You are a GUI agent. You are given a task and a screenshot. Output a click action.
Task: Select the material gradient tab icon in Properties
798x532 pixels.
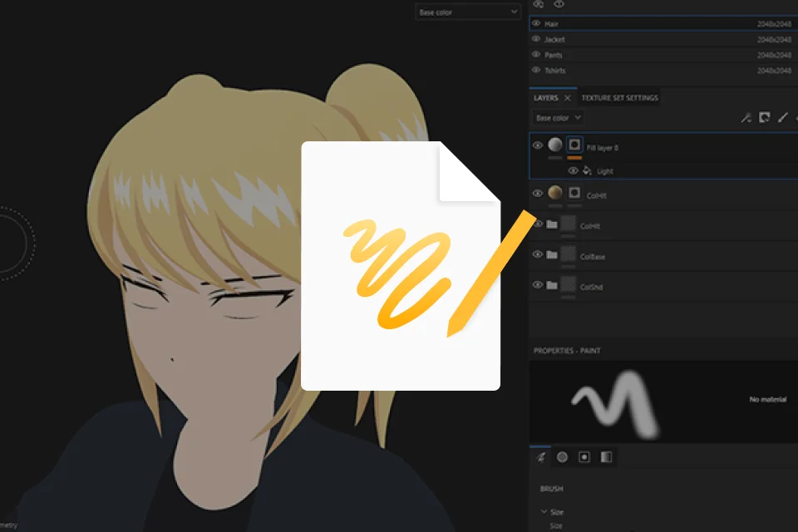coord(606,457)
